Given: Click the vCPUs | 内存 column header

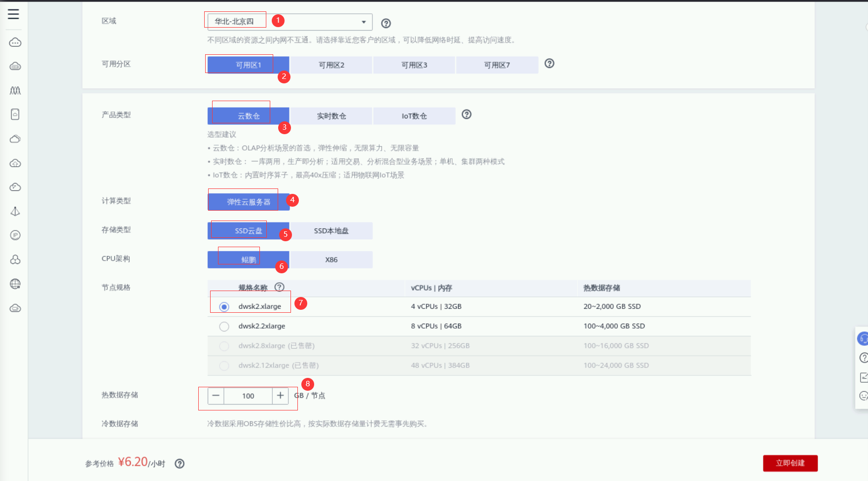Looking at the screenshot, I should pyautogui.click(x=432, y=288).
